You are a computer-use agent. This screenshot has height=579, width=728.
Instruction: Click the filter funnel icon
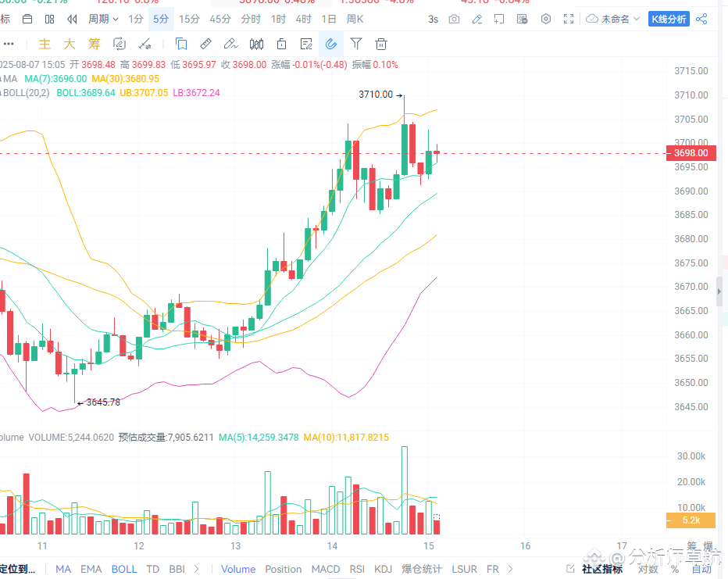click(x=355, y=44)
